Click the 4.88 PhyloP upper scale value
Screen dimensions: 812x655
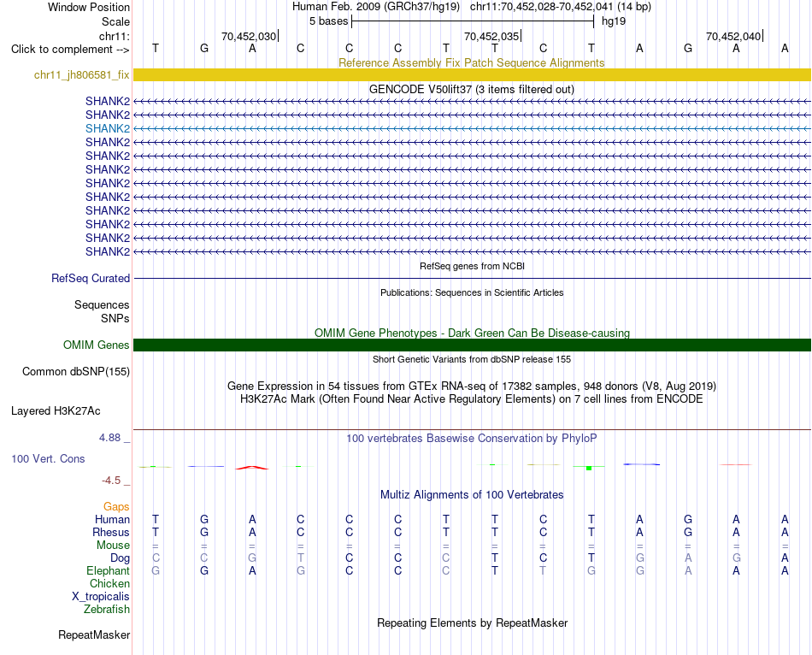point(109,438)
